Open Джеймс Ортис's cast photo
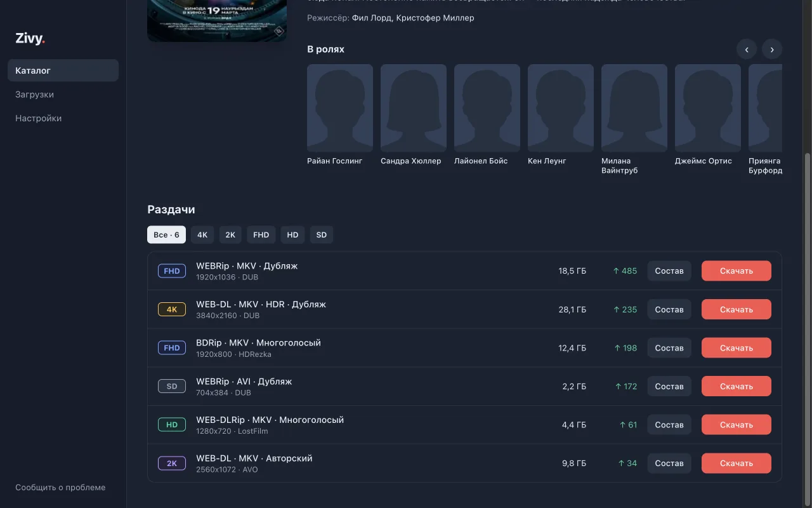Image resolution: width=812 pixels, height=508 pixels. click(x=708, y=108)
